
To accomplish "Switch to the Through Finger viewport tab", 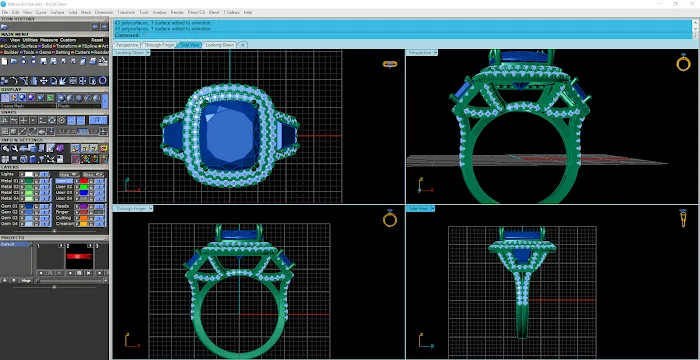I will pyautogui.click(x=159, y=45).
